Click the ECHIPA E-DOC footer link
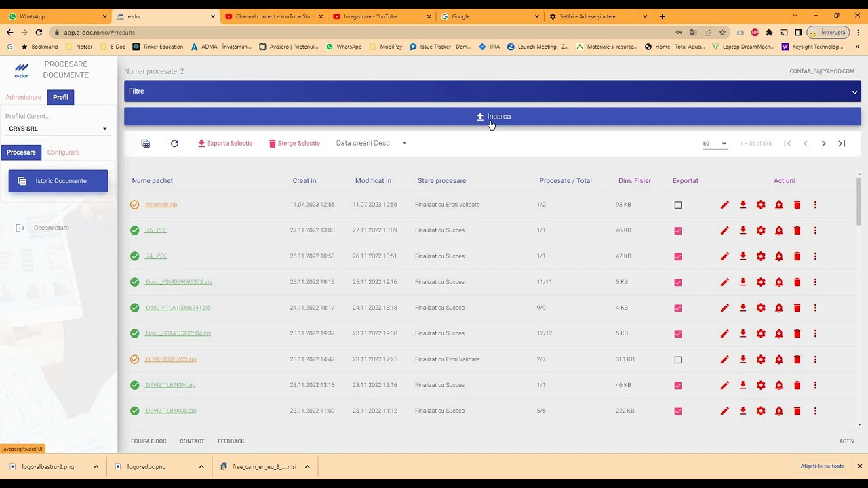Viewport: 868px width, 488px height. click(x=149, y=441)
